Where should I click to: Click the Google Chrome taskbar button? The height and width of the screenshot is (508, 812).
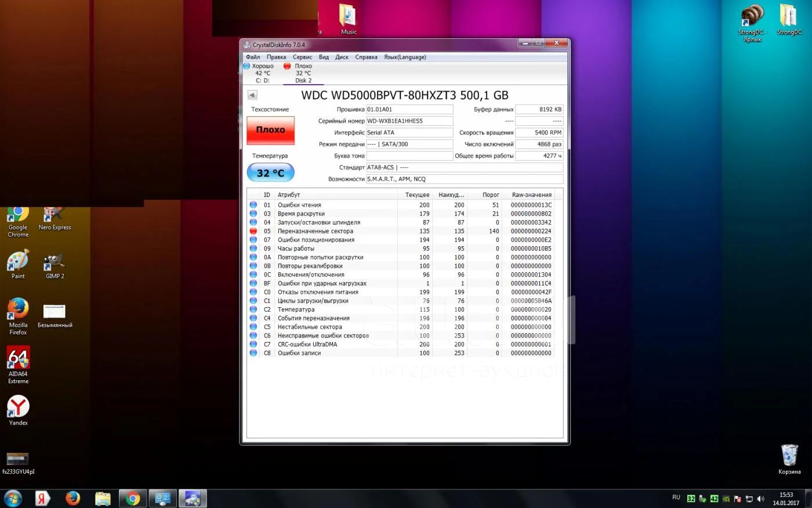pos(133,498)
